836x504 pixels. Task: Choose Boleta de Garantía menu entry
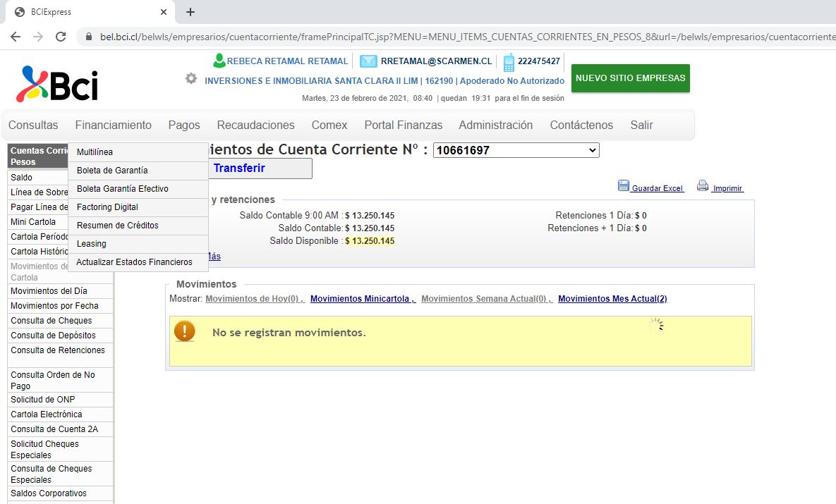click(112, 171)
